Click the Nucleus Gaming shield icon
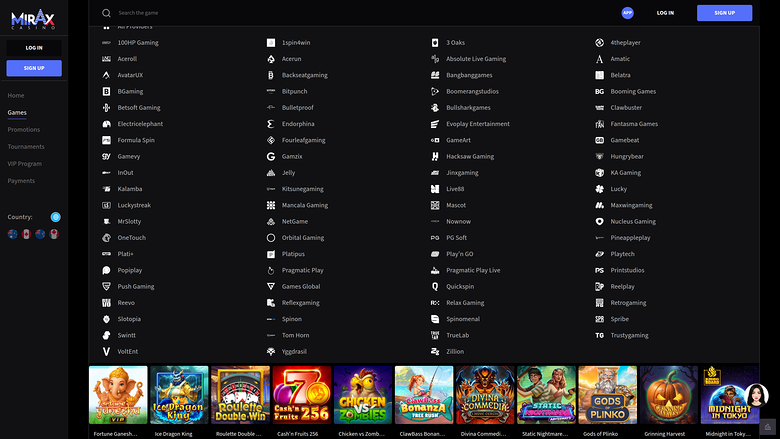The width and height of the screenshot is (780, 439). tap(599, 222)
